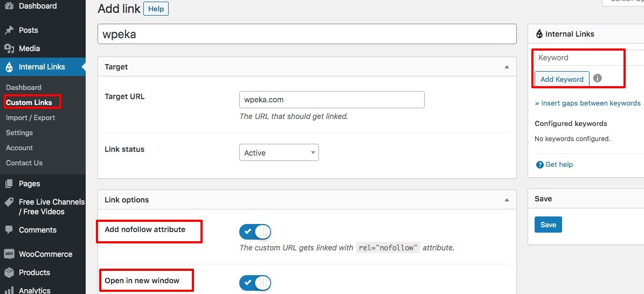644x294 pixels.
Task: Click the link title field containing wpeka
Action: [x=307, y=34]
